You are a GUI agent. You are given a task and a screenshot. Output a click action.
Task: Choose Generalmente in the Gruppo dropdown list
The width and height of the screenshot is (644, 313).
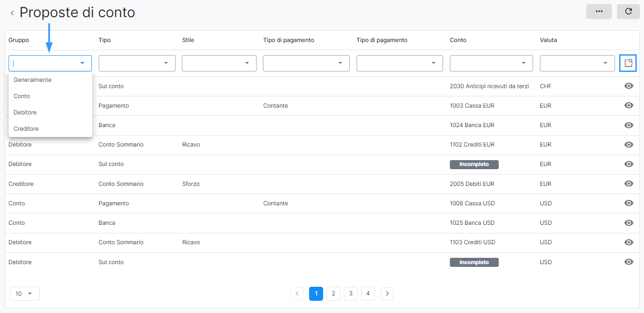(x=33, y=80)
